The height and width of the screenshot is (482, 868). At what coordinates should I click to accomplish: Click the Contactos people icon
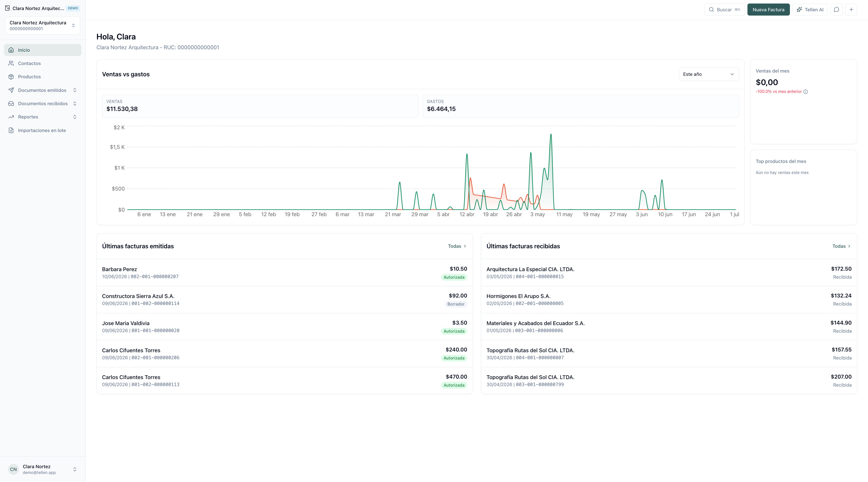click(11, 63)
